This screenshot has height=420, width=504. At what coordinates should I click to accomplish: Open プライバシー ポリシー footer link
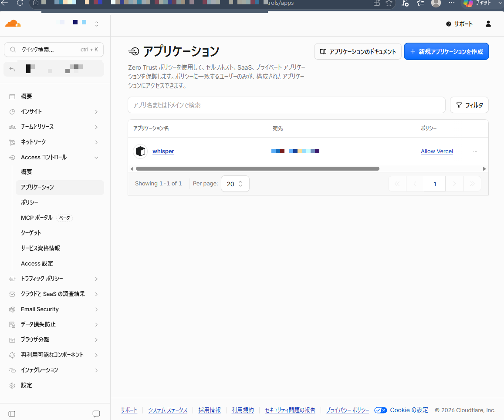348,410
